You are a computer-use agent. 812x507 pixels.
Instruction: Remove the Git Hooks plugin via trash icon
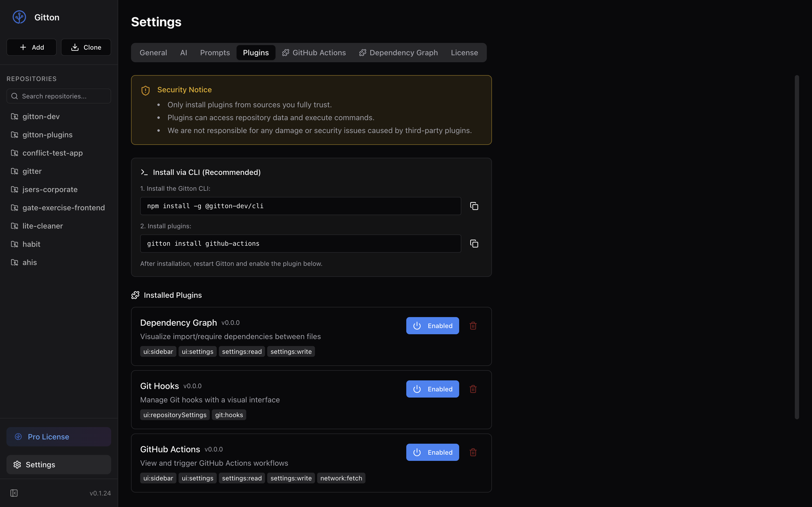(473, 389)
